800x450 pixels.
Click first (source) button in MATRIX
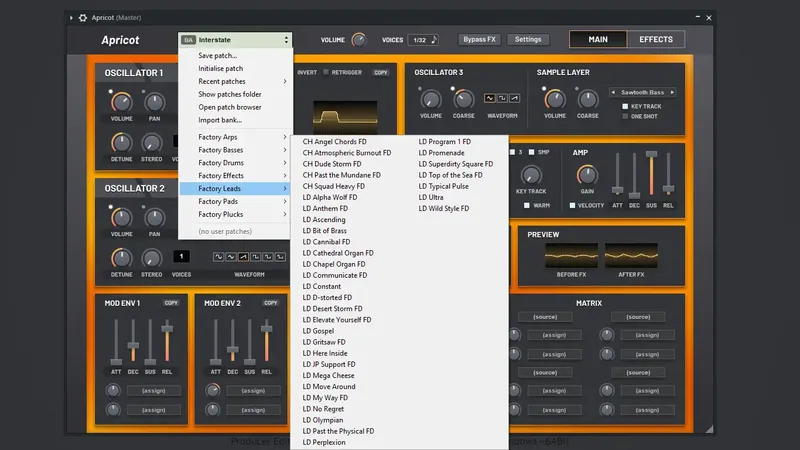click(545, 317)
